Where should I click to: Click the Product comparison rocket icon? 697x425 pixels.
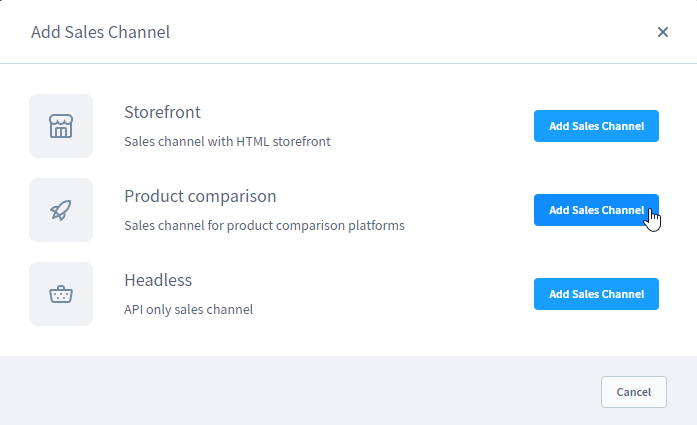pyautogui.click(x=61, y=210)
